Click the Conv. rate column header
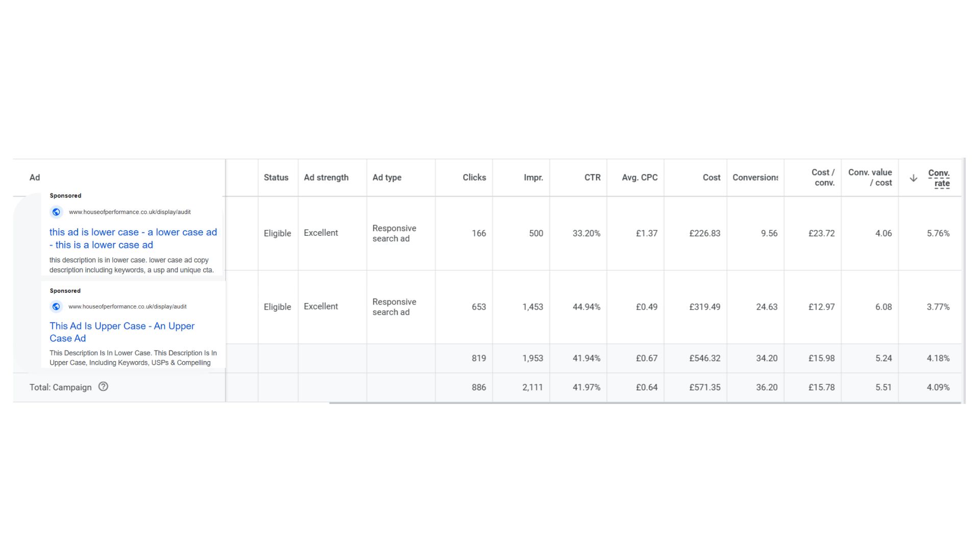 click(x=939, y=178)
